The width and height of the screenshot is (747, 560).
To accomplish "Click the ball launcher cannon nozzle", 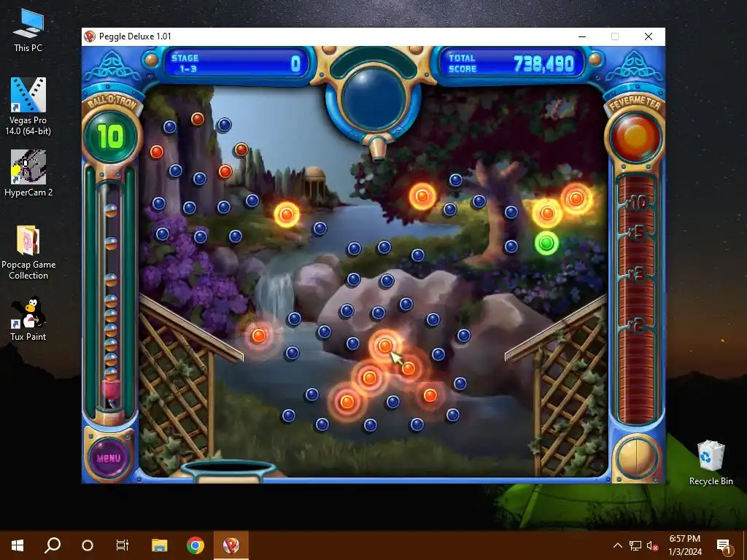I will (x=377, y=147).
